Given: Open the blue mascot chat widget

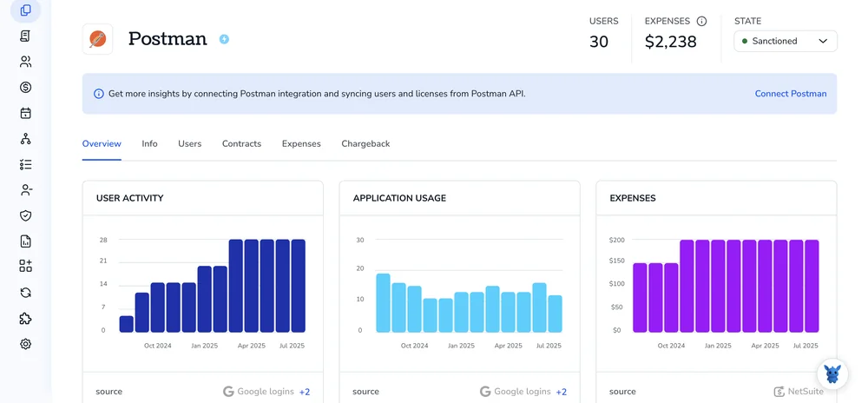Looking at the screenshot, I should click(x=832, y=373).
